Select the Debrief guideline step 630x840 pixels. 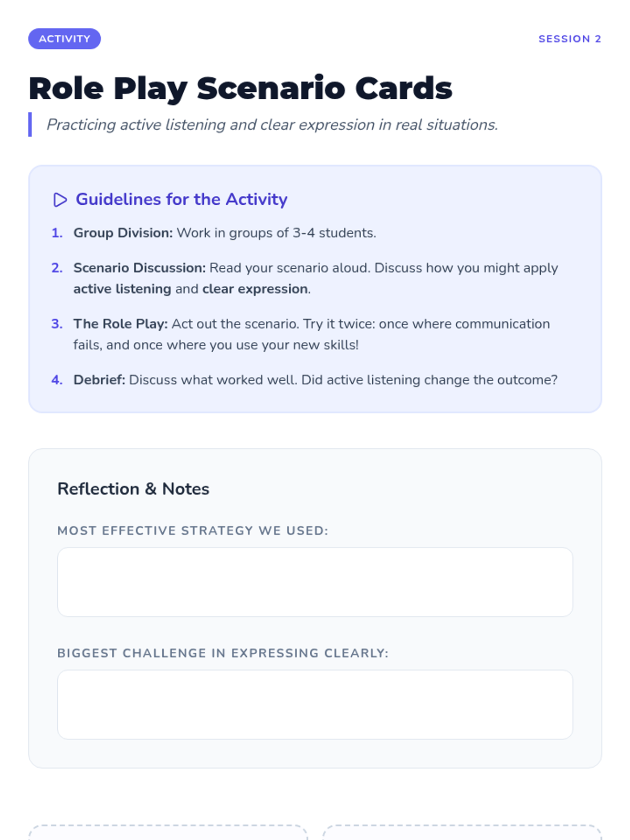(x=315, y=380)
